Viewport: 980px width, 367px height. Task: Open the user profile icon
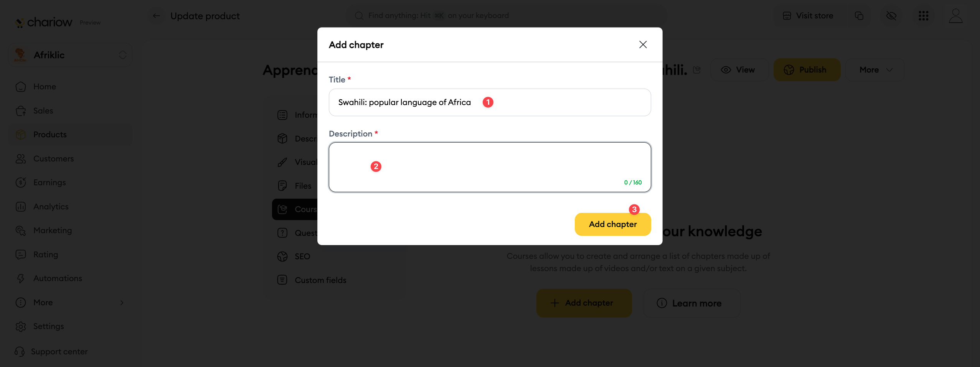coord(955,16)
